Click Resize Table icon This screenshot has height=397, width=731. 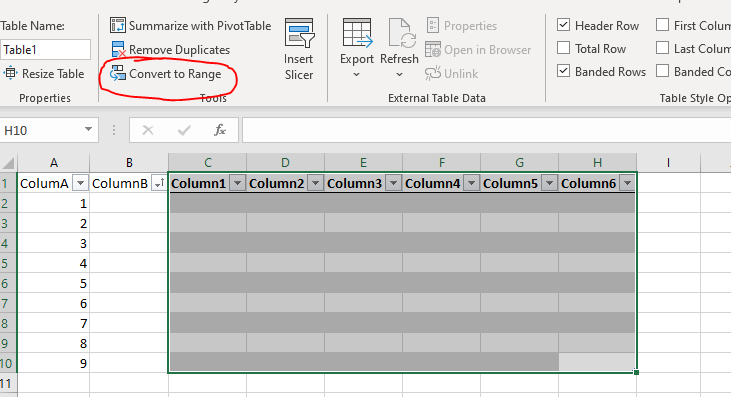coord(10,73)
